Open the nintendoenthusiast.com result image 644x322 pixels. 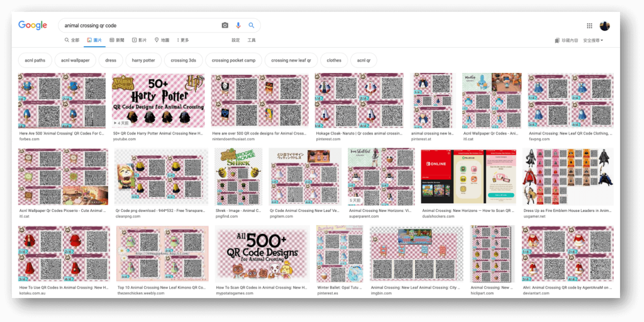click(x=260, y=101)
